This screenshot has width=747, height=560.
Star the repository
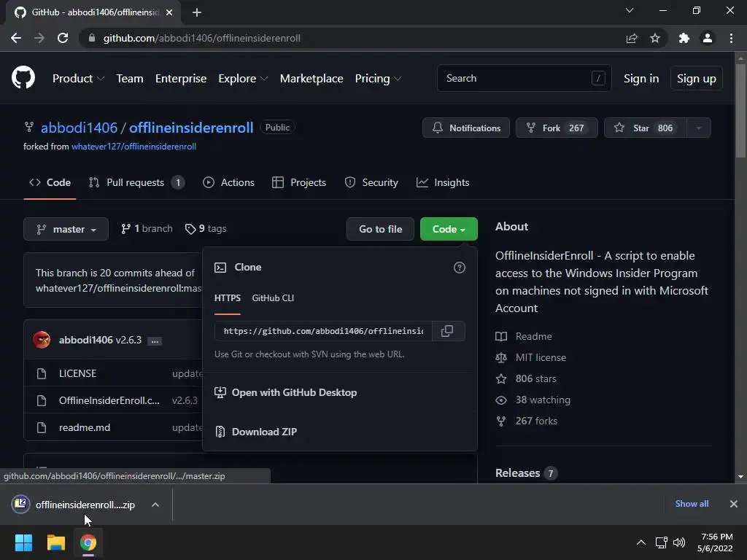646,128
